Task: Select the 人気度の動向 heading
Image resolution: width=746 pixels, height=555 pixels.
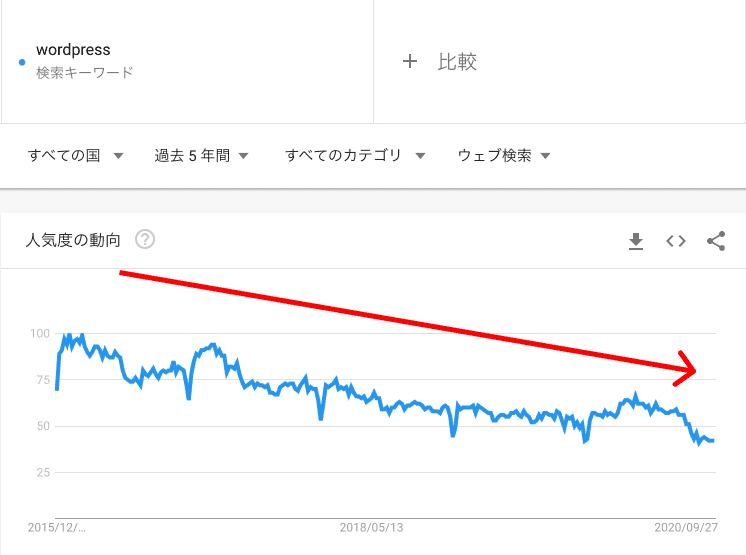Action: click(73, 240)
